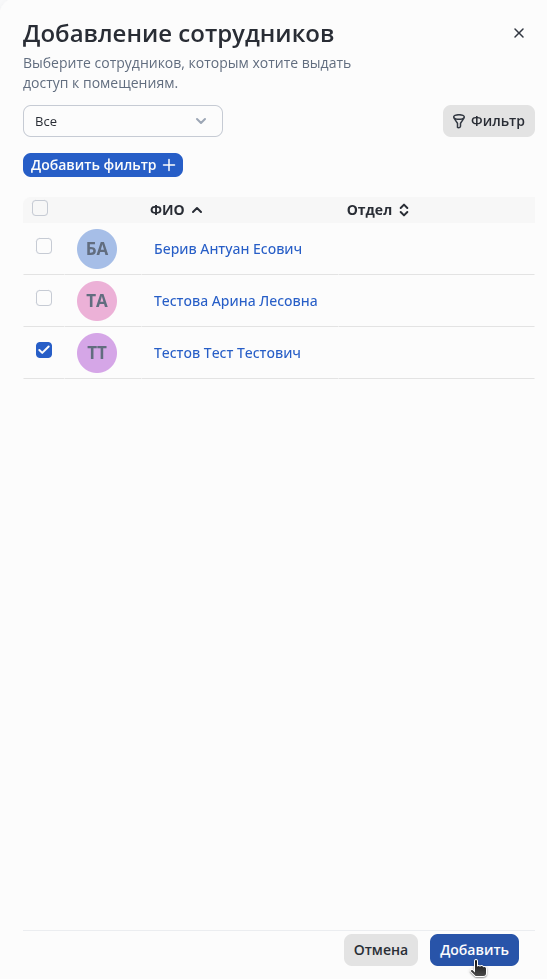Image resolution: width=547 pixels, height=979 pixels.
Task: Open the Берив Антуан Есович name link
Action: pos(228,249)
